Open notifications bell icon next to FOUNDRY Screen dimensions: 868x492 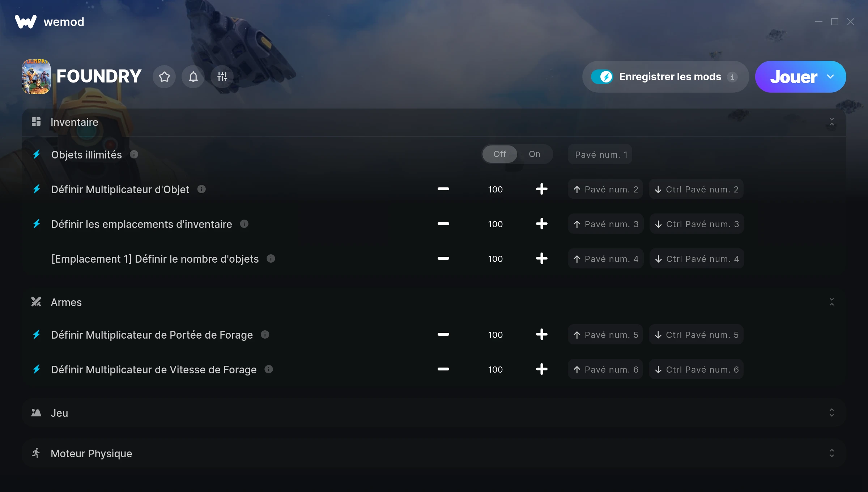point(193,77)
